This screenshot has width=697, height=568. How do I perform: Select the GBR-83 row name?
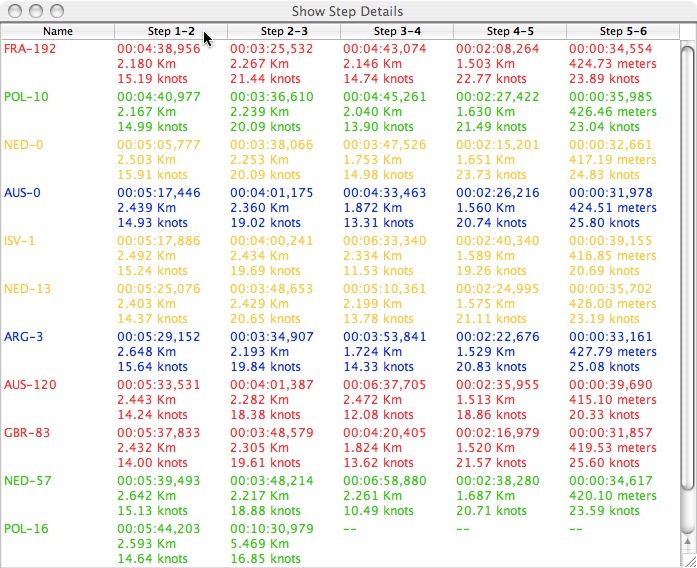(x=27, y=432)
